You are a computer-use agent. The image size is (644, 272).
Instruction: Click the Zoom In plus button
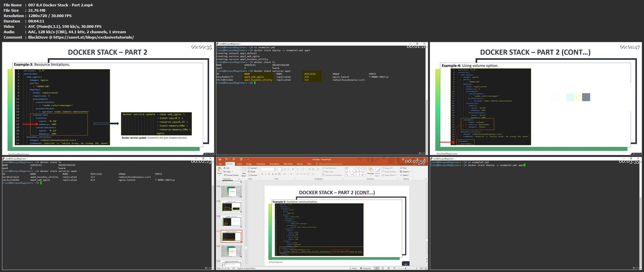[417, 268]
